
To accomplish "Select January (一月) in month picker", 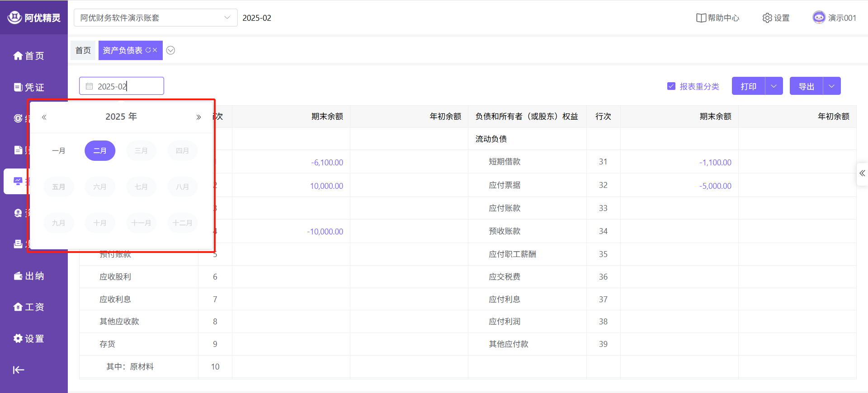I will click(x=59, y=151).
